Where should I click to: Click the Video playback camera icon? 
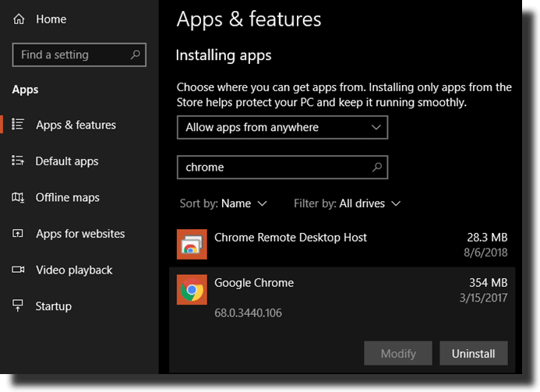pyautogui.click(x=18, y=270)
